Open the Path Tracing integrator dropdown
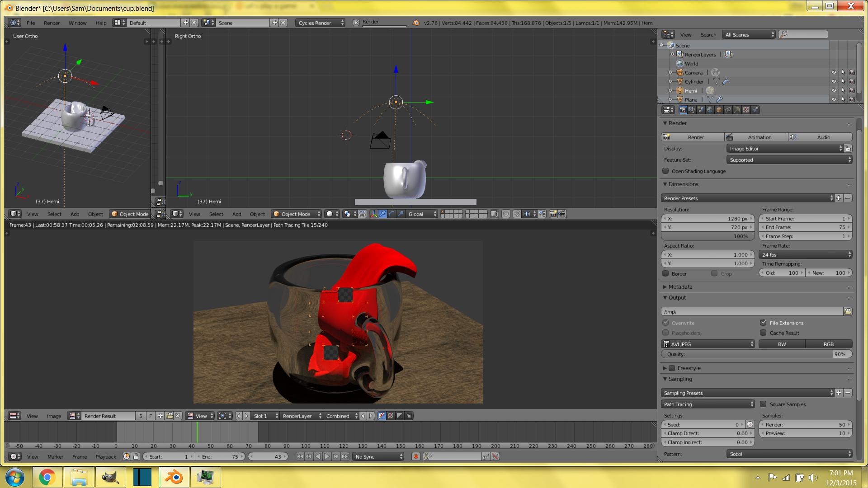 [708, 404]
